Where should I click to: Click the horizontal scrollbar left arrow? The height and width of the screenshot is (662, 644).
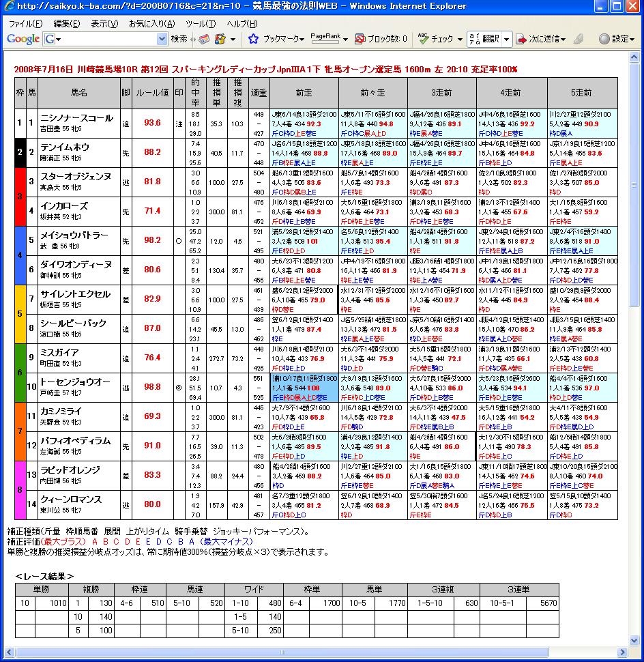tap(10, 652)
